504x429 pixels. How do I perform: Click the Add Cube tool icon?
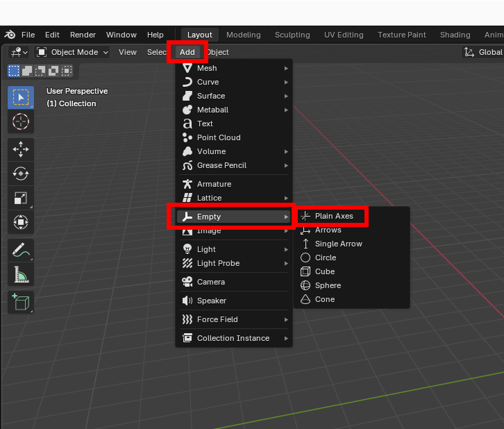[x=20, y=302]
